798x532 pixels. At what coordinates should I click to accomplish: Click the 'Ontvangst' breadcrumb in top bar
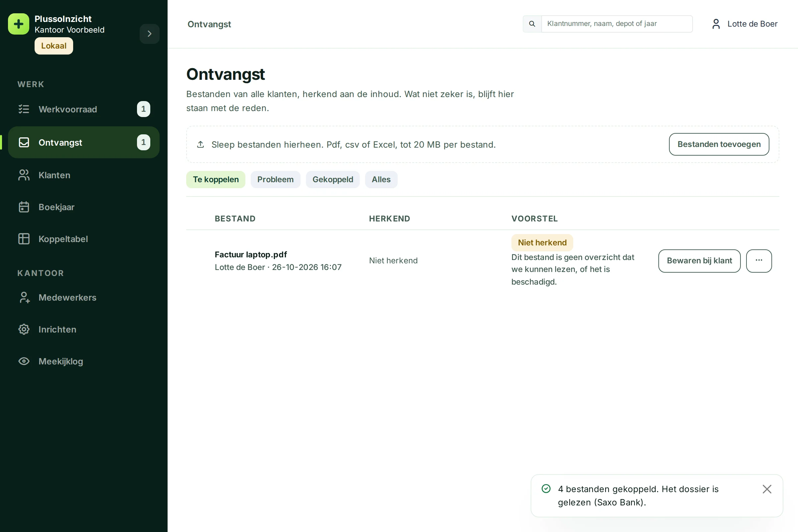(209, 24)
